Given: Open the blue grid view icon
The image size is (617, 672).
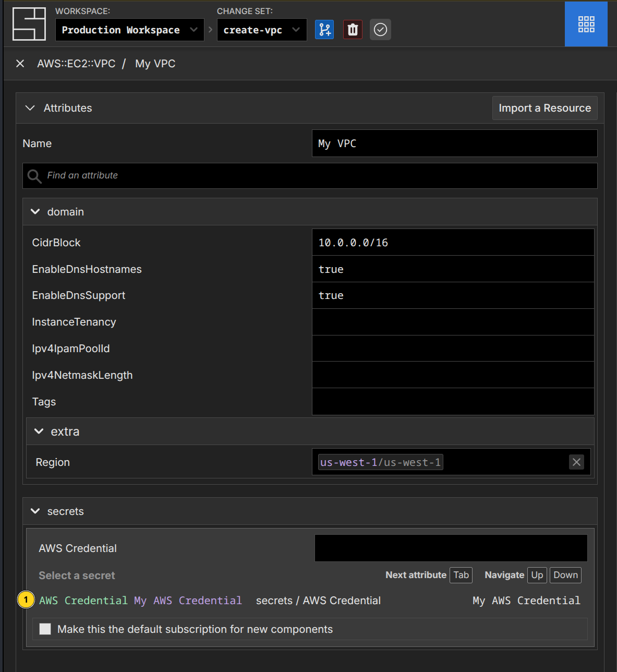Looking at the screenshot, I should [586, 24].
